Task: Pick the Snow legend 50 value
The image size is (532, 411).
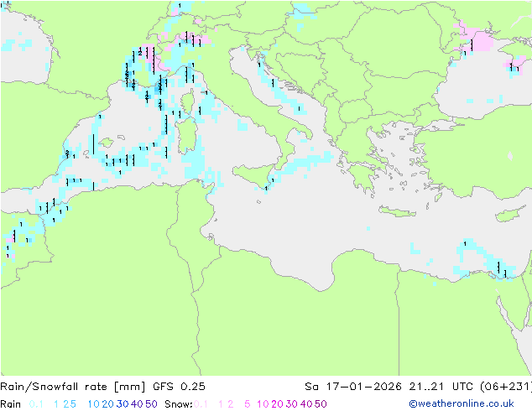Action: (x=321, y=404)
